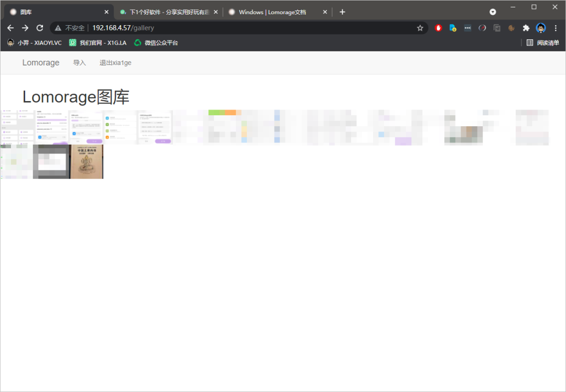Click the address bar URL
The image size is (566, 392).
(123, 28)
